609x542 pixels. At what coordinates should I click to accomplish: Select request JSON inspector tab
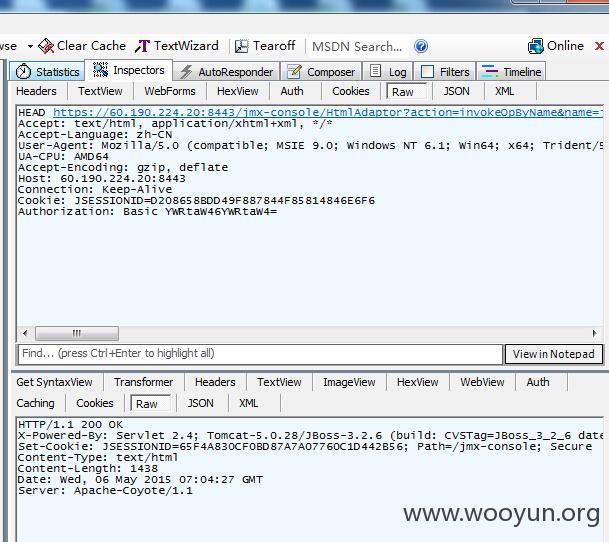456,91
